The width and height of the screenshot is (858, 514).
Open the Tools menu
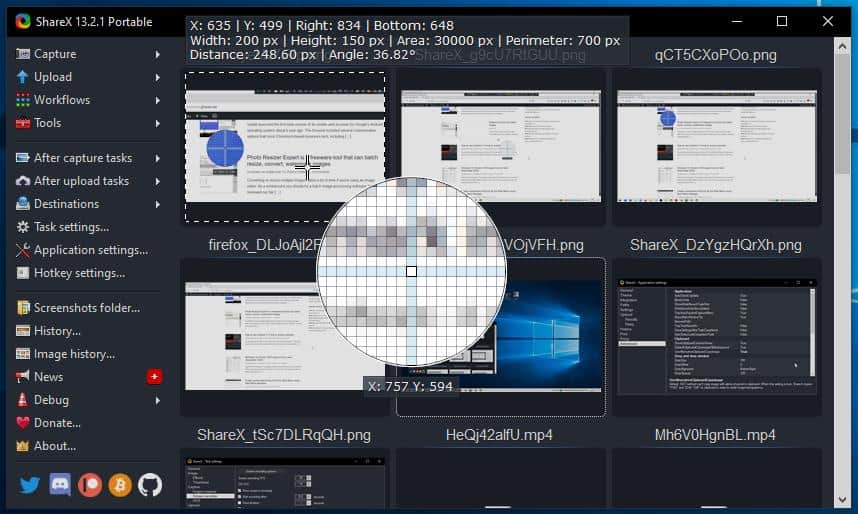tap(47, 123)
